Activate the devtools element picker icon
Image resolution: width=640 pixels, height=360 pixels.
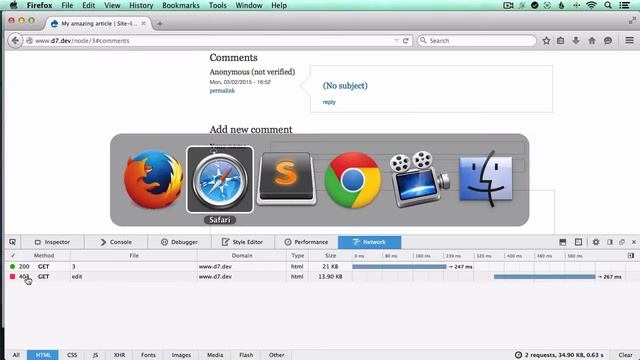pos(12,242)
